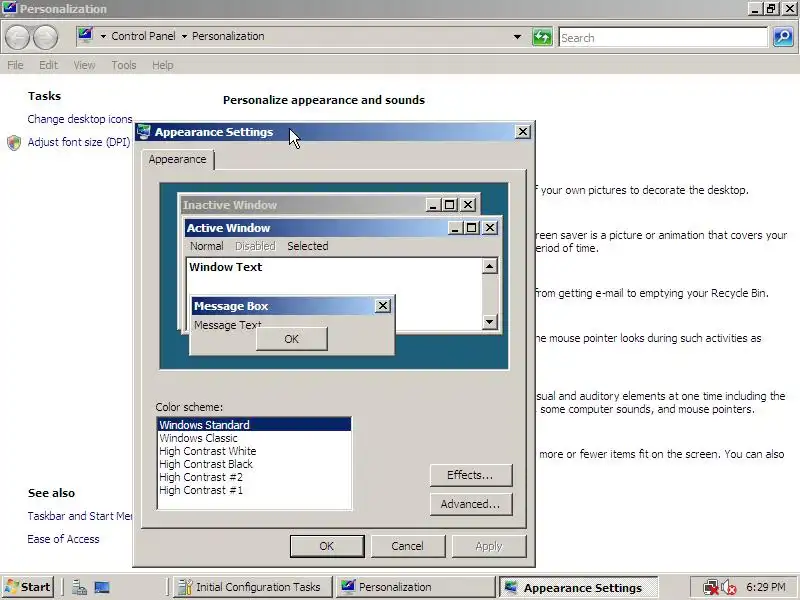Click the green Refresh arrows icon

(542, 37)
